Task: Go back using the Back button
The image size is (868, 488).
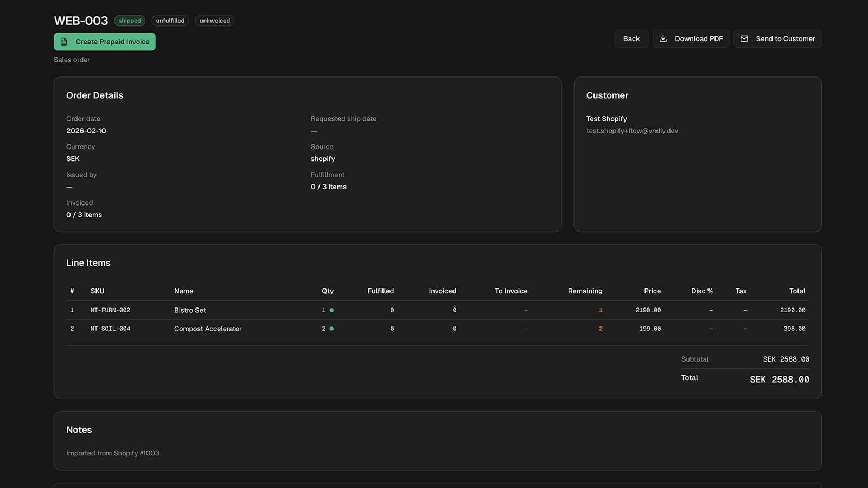Action: tap(631, 38)
